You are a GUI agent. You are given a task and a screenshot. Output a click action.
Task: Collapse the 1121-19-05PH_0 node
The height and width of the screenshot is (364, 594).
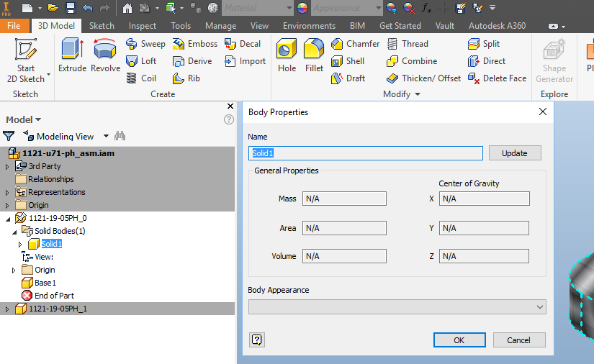click(x=8, y=219)
